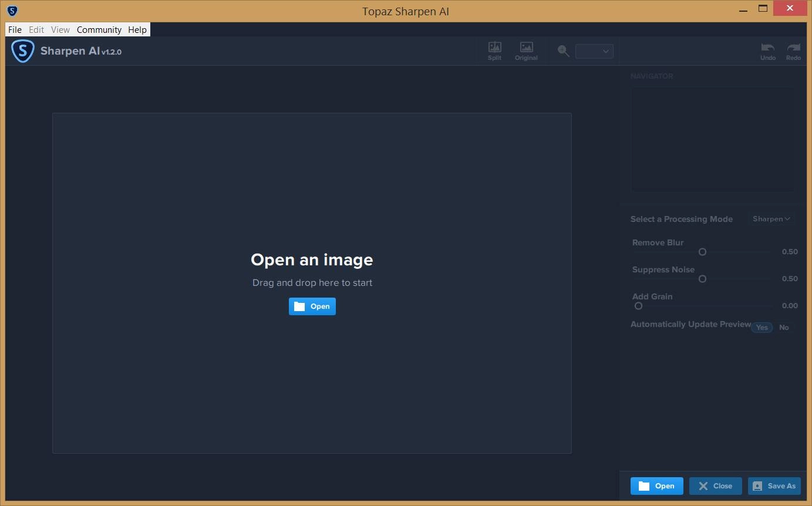Click the Suppress Noise value 0.50

790,279
